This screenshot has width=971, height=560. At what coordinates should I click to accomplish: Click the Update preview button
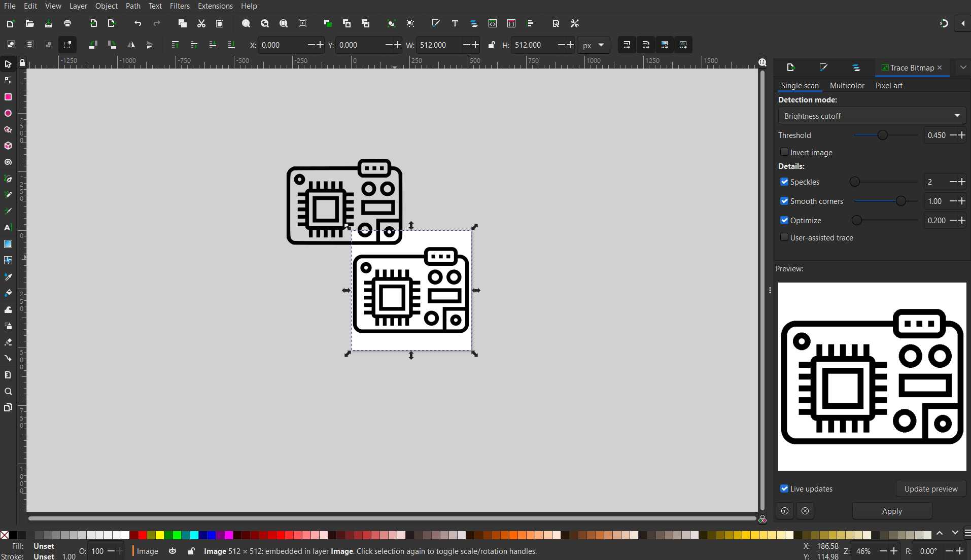931,488
